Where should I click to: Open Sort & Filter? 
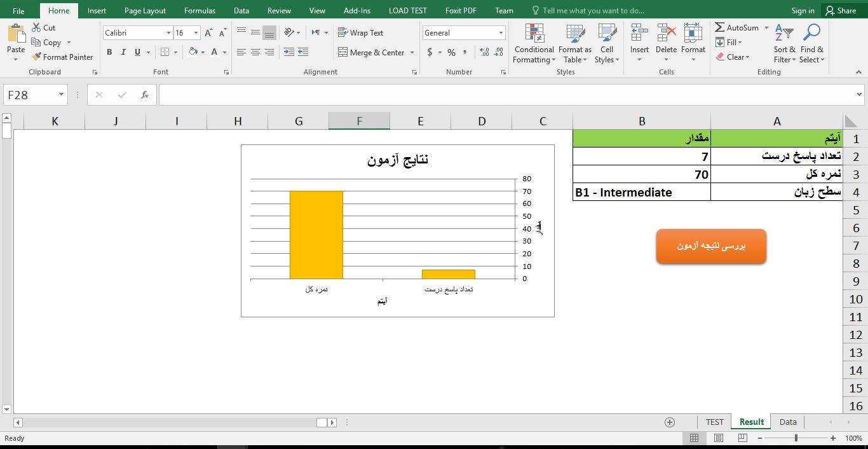785,43
